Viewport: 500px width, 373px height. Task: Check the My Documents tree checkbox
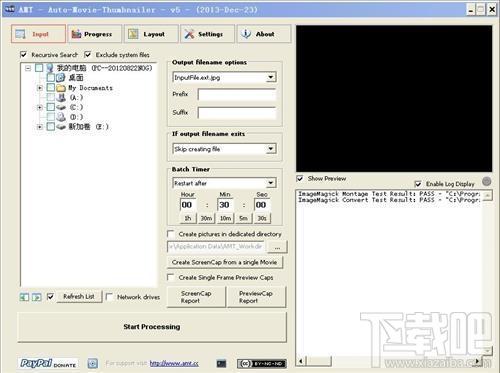(x=50, y=88)
